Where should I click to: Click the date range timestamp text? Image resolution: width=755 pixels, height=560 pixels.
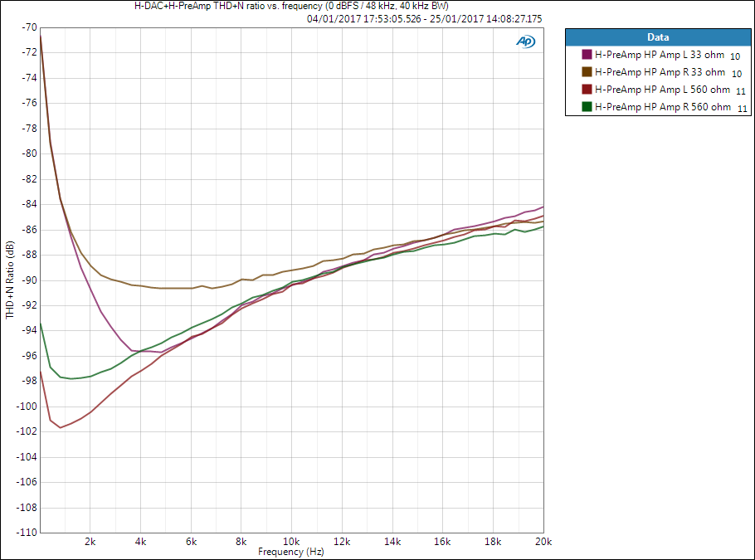[x=424, y=19]
